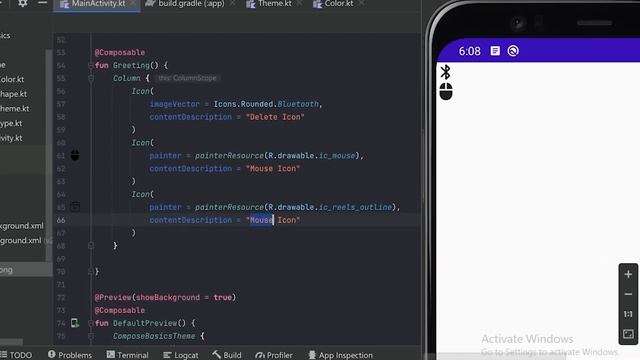Screen dimensions: 640x360
Task: Select Color.kt in the project tree
Action: tap(12, 79)
